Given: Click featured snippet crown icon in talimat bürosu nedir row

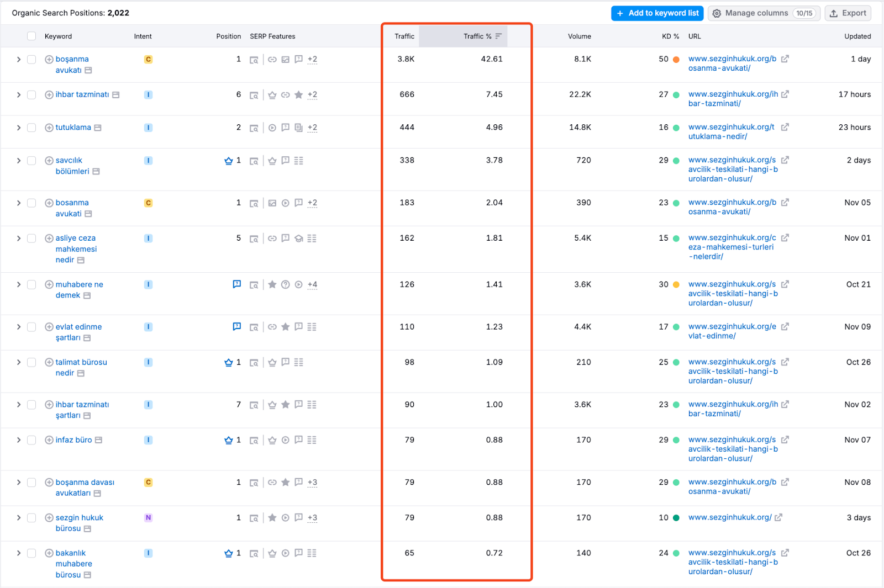Looking at the screenshot, I should (228, 362).
